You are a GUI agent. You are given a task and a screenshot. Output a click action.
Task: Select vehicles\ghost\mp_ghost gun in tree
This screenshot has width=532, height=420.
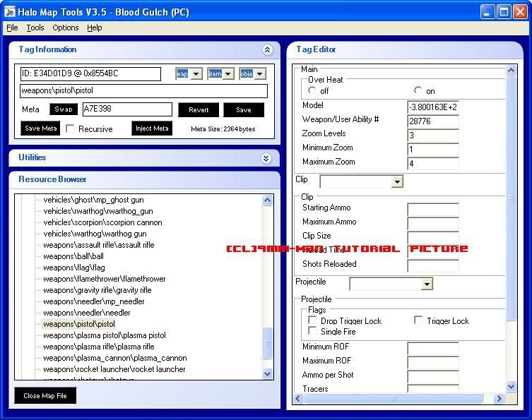[93, 200]
